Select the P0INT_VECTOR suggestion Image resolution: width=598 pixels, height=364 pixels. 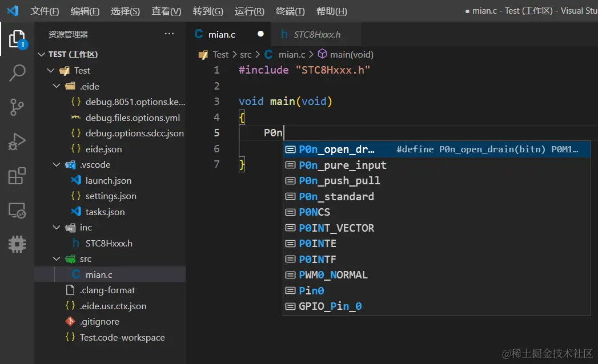(437, 228)
